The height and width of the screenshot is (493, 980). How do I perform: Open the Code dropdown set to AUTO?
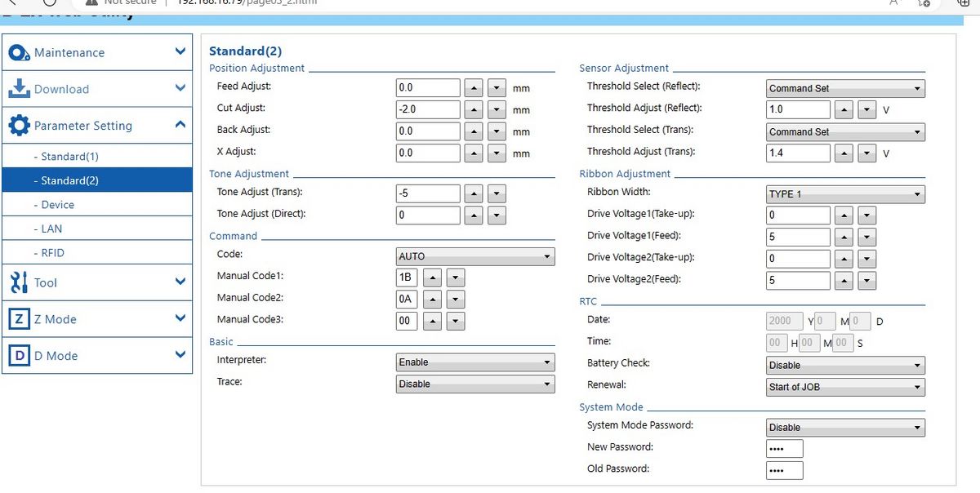474,255
